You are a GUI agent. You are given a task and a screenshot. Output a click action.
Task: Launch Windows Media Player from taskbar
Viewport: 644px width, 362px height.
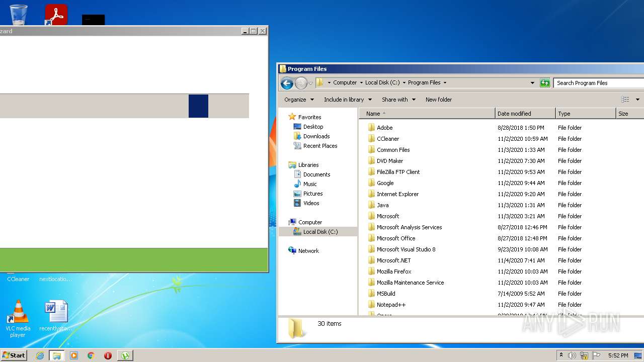coord(74,355)
